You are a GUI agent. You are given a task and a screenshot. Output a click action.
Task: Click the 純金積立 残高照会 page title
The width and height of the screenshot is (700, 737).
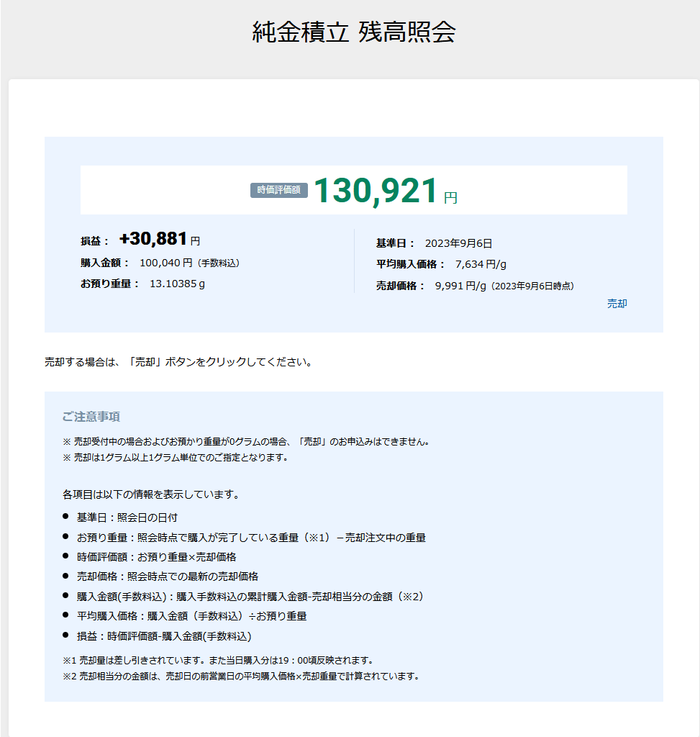353,32
